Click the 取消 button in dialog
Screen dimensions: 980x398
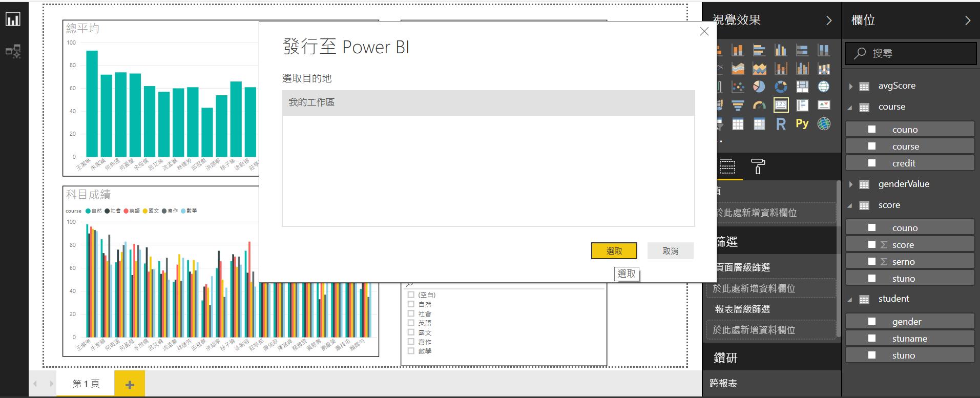coord(671,250)
